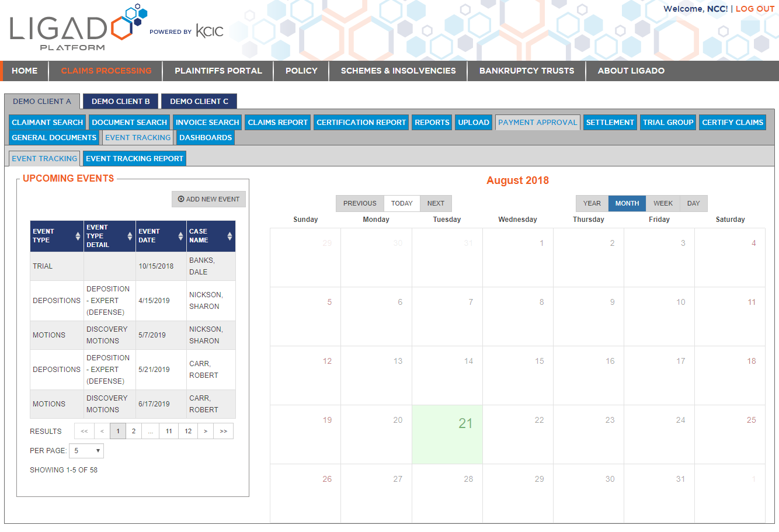The width and height of the screenshot is (779, 532).
Task: Select August 15 on calendar
Action: pos(518,375)
